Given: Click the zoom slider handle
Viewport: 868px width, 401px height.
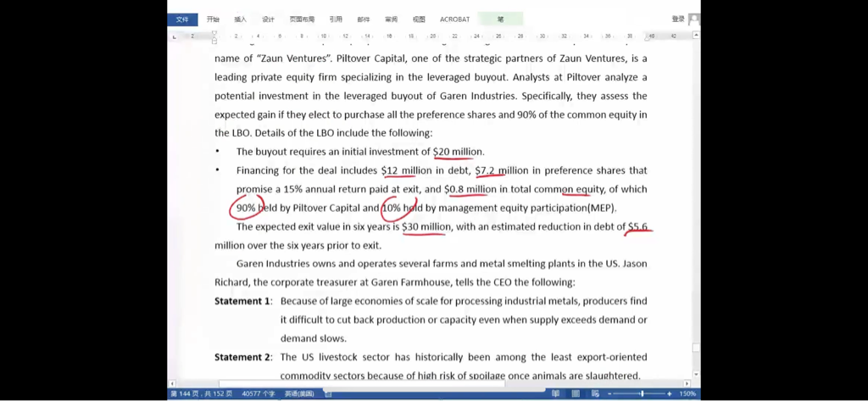Looking at the screenshot, I should tap(642, 393).
